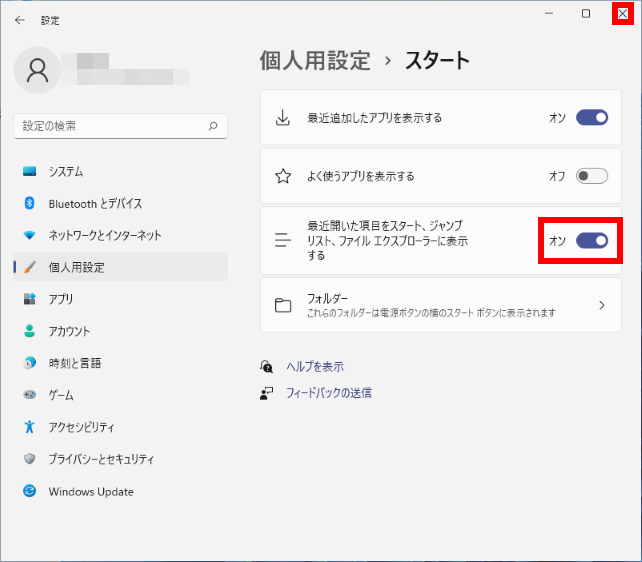Go to アカウント category

[120, 331]
